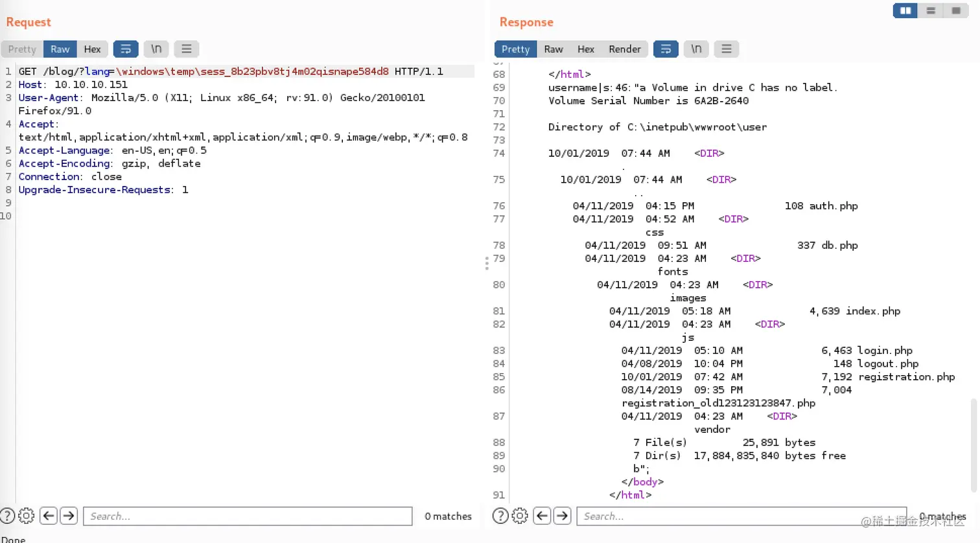Screen dimensions: 980x543
Task: Open Request search settings gear icon
Action: [27, 516]
